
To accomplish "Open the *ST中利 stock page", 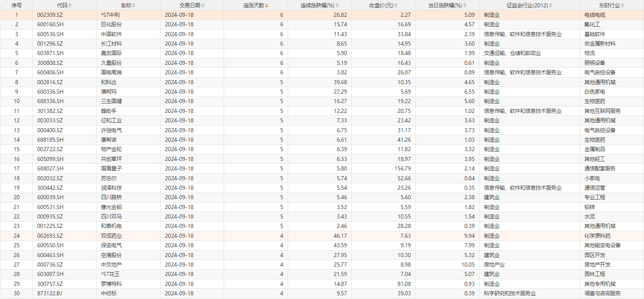I will 110,15.
